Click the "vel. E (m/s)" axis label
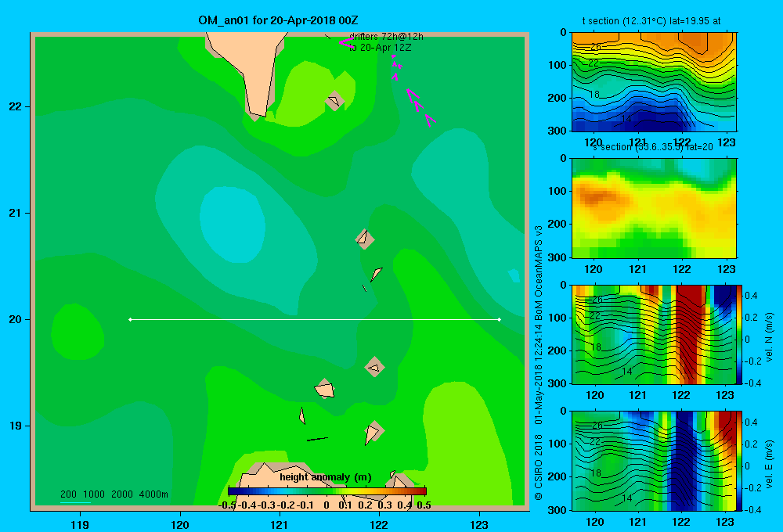This screenshot has height=532, width=783. [769, 464]
